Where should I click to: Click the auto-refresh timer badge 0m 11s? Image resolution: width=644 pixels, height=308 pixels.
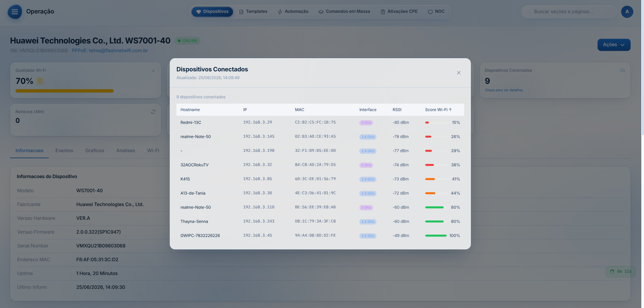click(620, 272)
